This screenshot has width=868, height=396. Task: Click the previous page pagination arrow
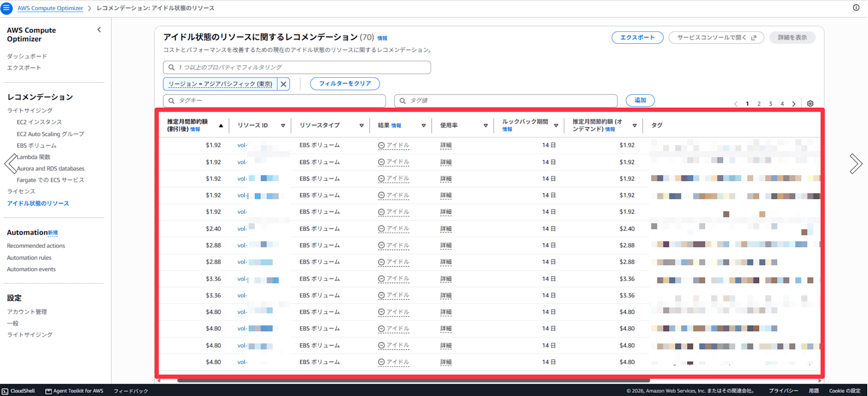click(736, 104)
